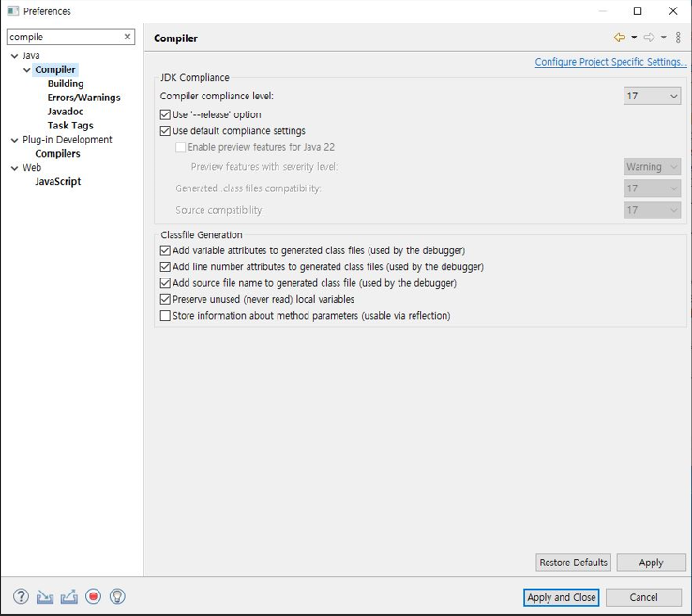Image resolution: width=692 pixels, height=616 pixels.
Task: Click the Apply button
Action: pos(651,563)
